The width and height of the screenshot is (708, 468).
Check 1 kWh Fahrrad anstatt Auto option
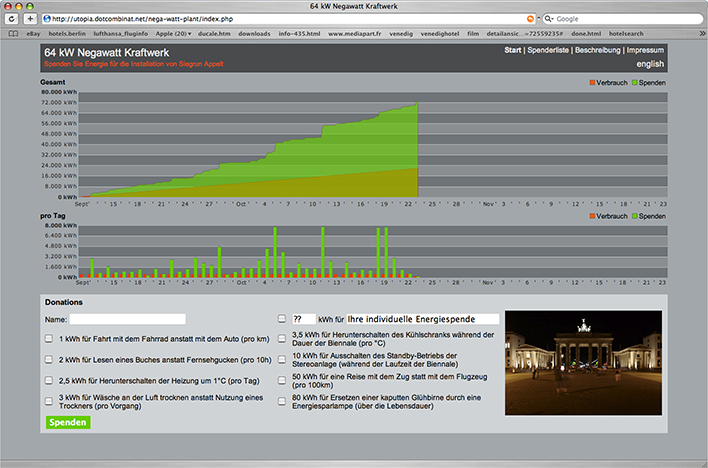[x=49, y=339]
